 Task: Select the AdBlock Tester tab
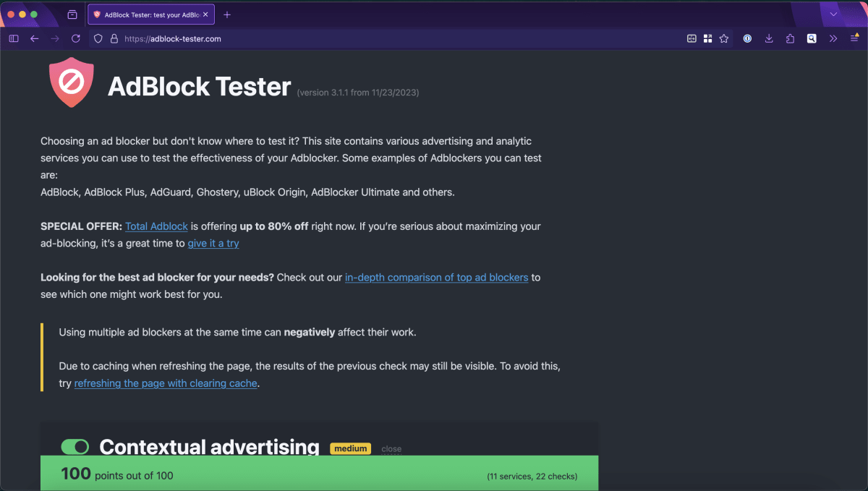(151, 14)
